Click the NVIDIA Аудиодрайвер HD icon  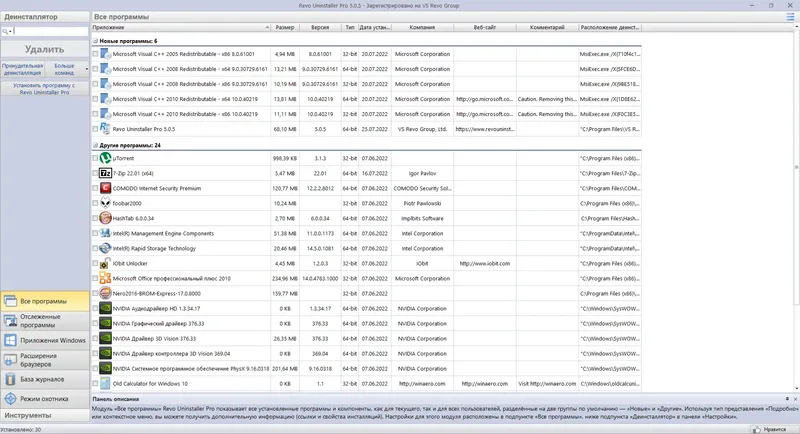tap(105, 309)
